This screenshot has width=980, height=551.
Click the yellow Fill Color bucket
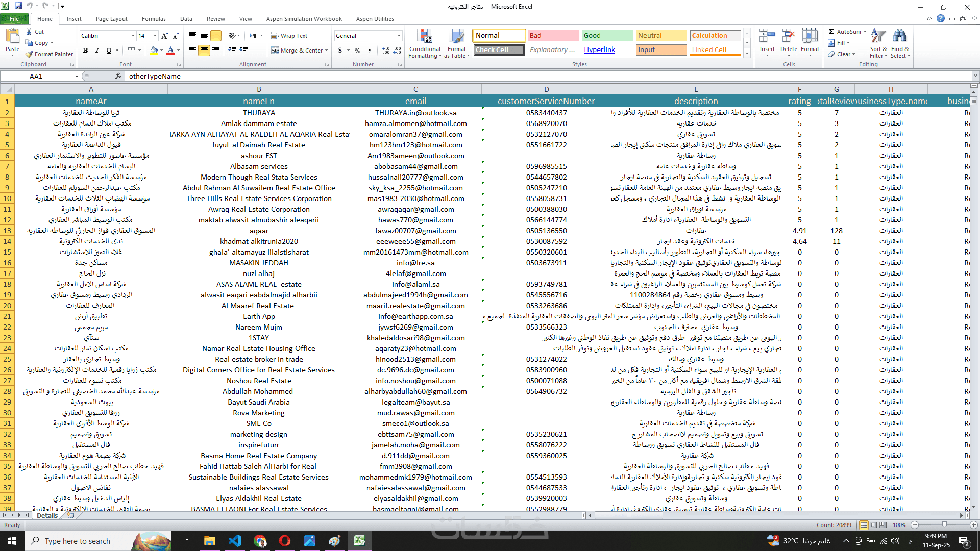click(x=154, y=51)
